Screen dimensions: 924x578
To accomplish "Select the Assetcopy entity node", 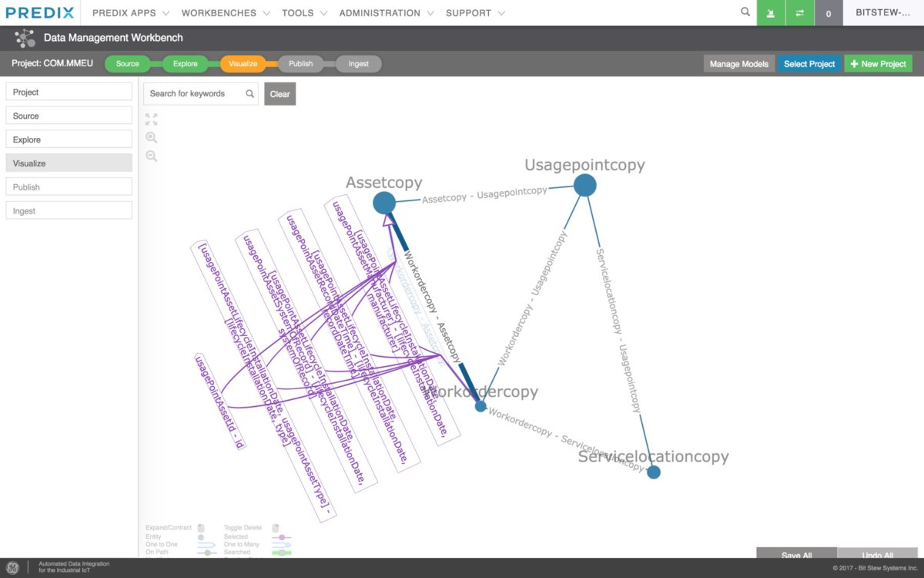I will (x=384, y=202).
